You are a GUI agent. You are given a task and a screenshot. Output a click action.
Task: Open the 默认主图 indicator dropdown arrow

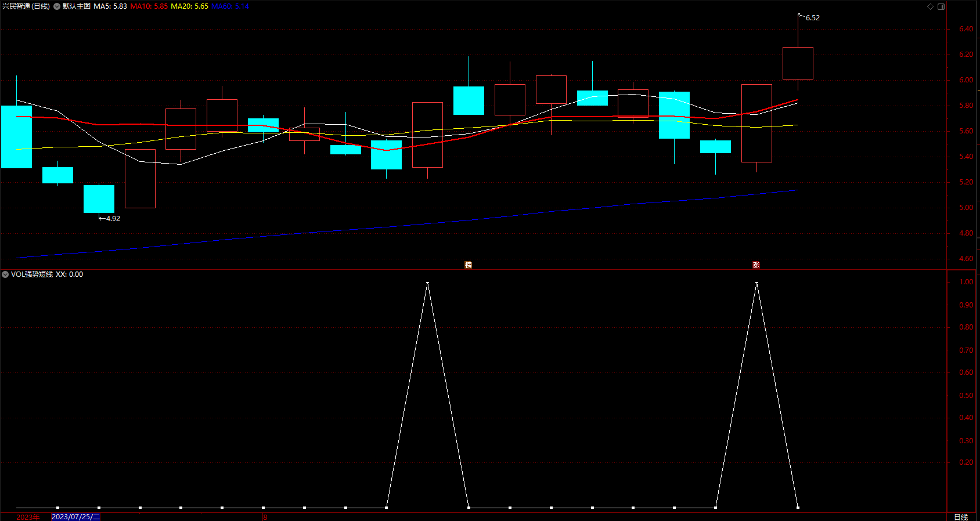pos(57,6)
